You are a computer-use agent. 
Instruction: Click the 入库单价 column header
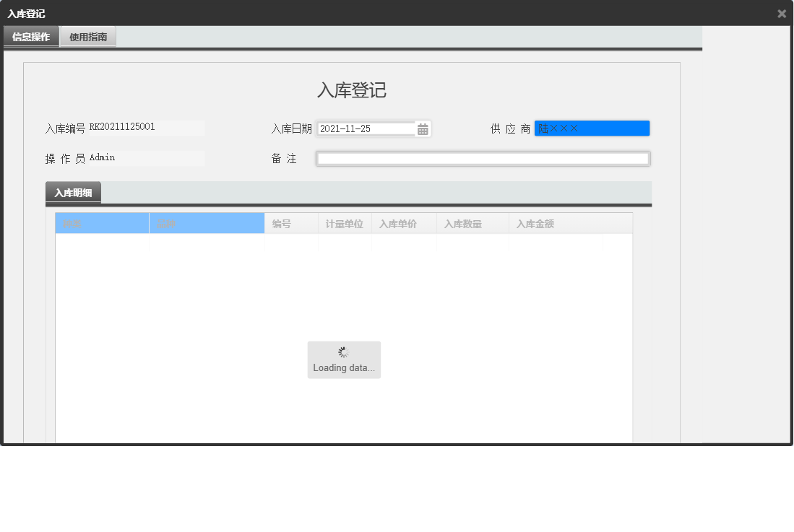pos(403,223)
